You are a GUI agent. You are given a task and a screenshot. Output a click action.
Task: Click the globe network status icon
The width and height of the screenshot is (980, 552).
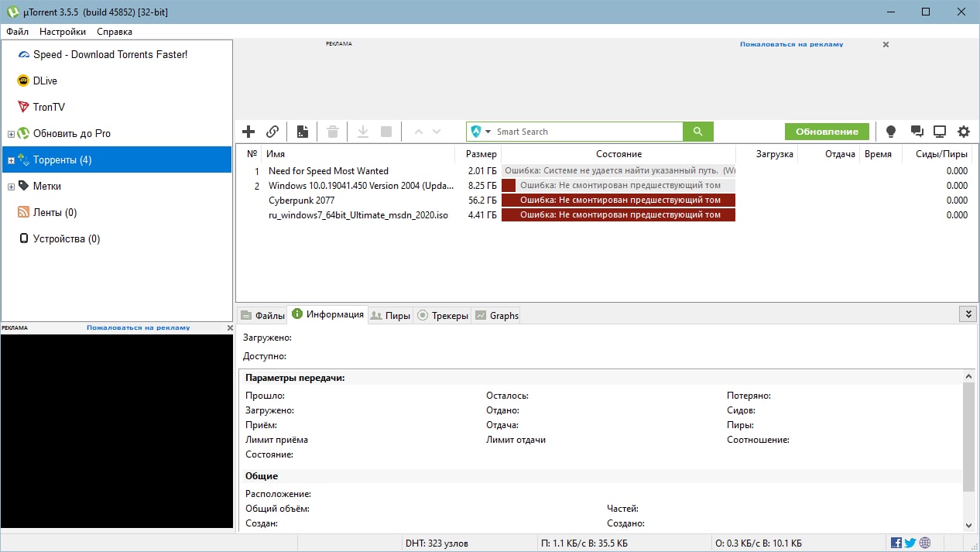pos(925,543)
